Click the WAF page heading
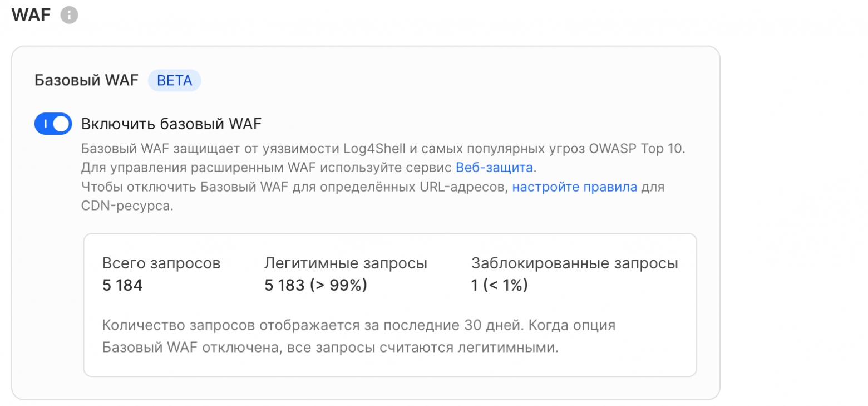 click(x=31, y=15)
